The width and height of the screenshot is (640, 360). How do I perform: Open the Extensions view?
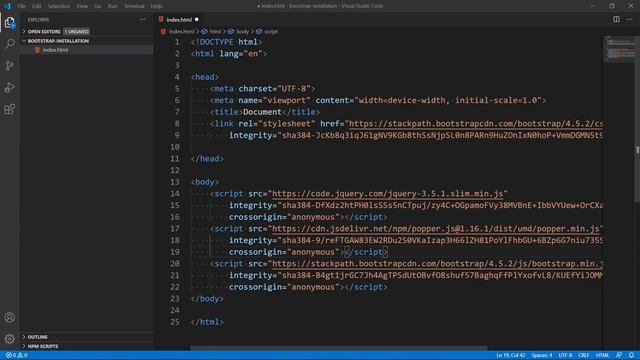click(9, 109)
